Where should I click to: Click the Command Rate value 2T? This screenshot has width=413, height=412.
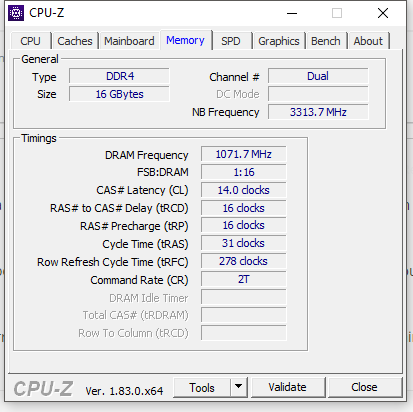[244, 279]
